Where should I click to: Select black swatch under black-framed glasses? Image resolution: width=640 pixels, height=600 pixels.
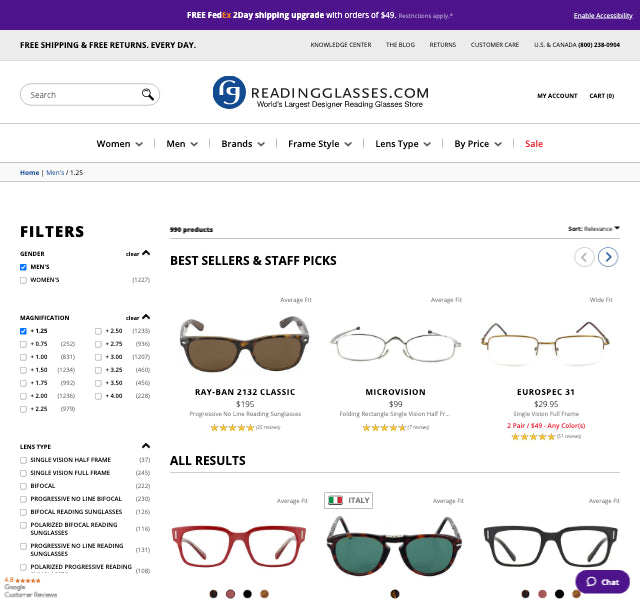point(559,594)
